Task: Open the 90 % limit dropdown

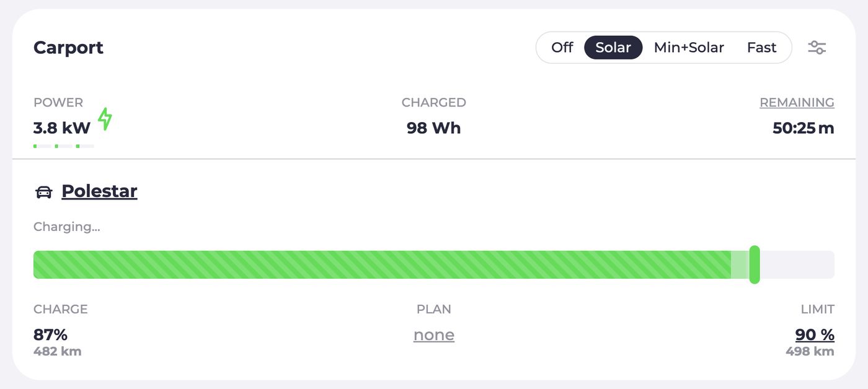Action: 814,335
